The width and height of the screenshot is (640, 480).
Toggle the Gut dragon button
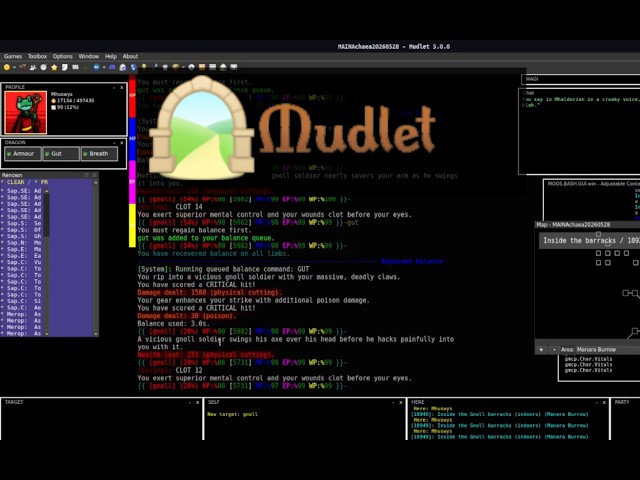coord(61,154)
